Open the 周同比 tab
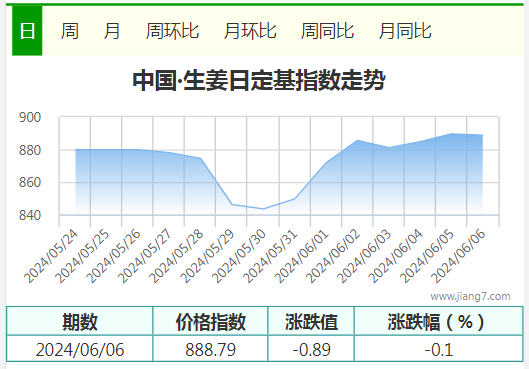The width and height of the screenshot is (529, 369). coord(327,31)
